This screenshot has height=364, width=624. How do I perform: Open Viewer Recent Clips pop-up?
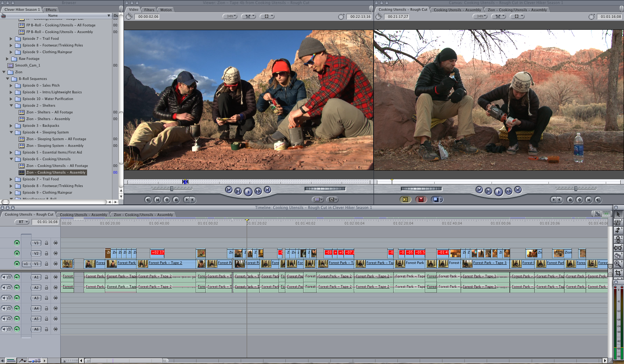[318, 200]
